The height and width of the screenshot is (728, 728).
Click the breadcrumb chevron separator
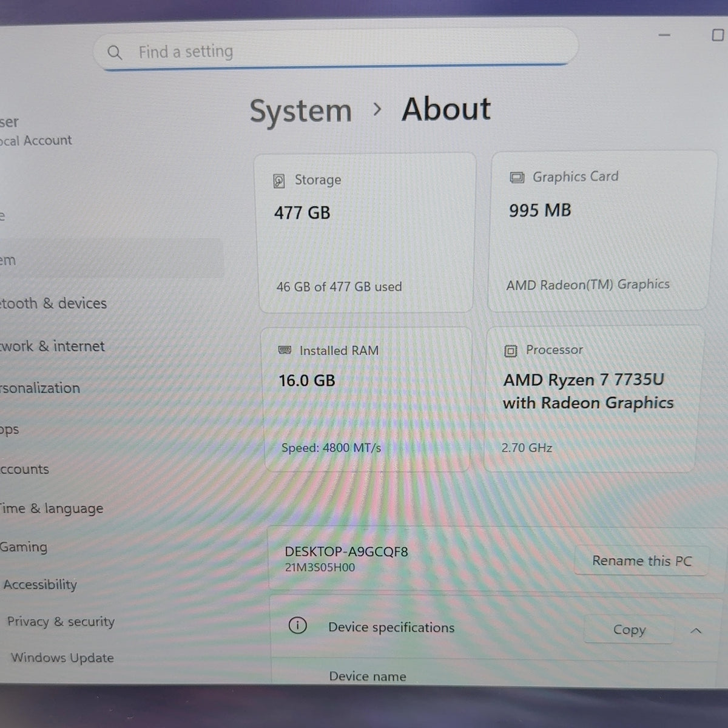click(x=378, y=110)
